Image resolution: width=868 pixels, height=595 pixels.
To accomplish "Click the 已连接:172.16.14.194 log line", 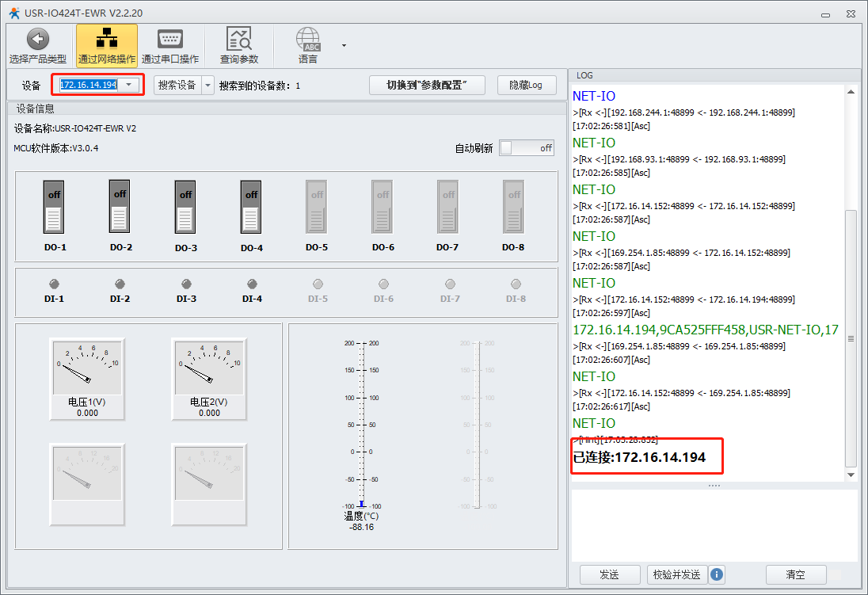I will coord(639,458).
